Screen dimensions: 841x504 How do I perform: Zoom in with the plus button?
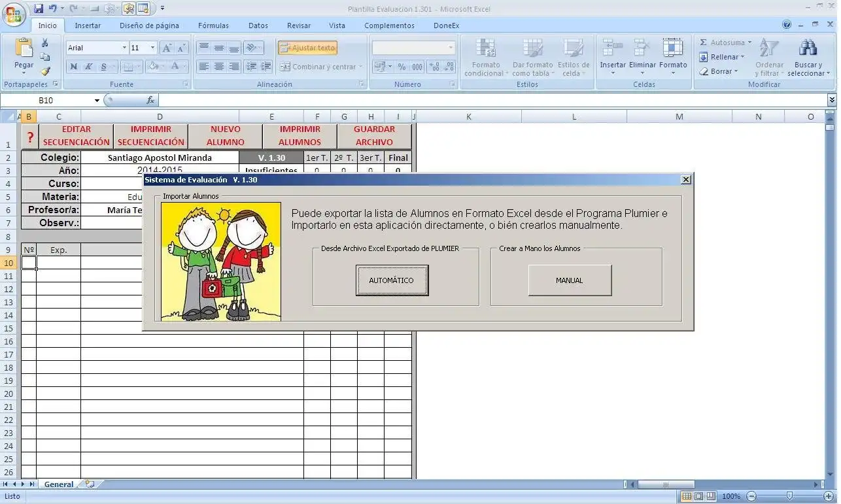tap(827, 496)
